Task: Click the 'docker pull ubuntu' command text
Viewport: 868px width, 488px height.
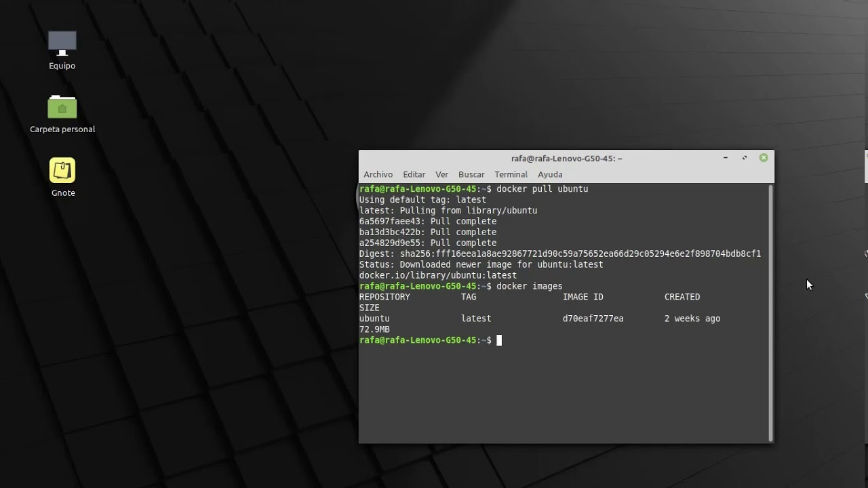Action: (x=542, y=189)
